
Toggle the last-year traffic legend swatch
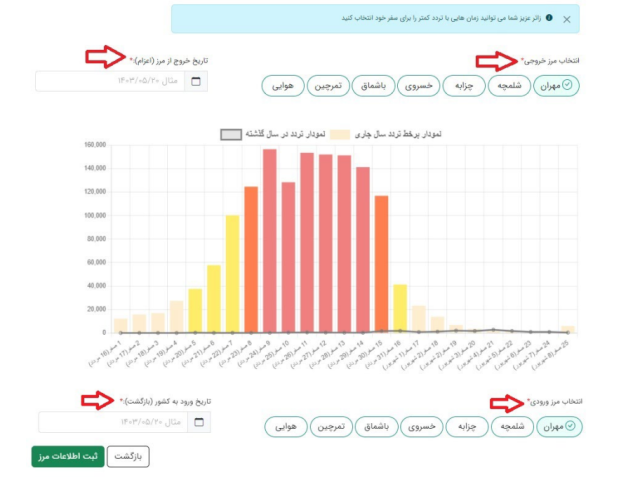pos(231,134)
